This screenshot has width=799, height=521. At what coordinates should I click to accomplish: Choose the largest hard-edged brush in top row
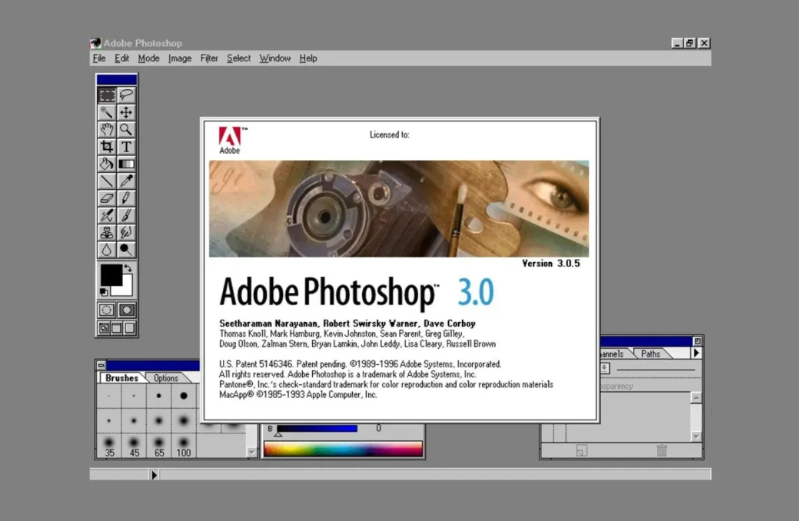pyautogui.click(x=183, y=396)
